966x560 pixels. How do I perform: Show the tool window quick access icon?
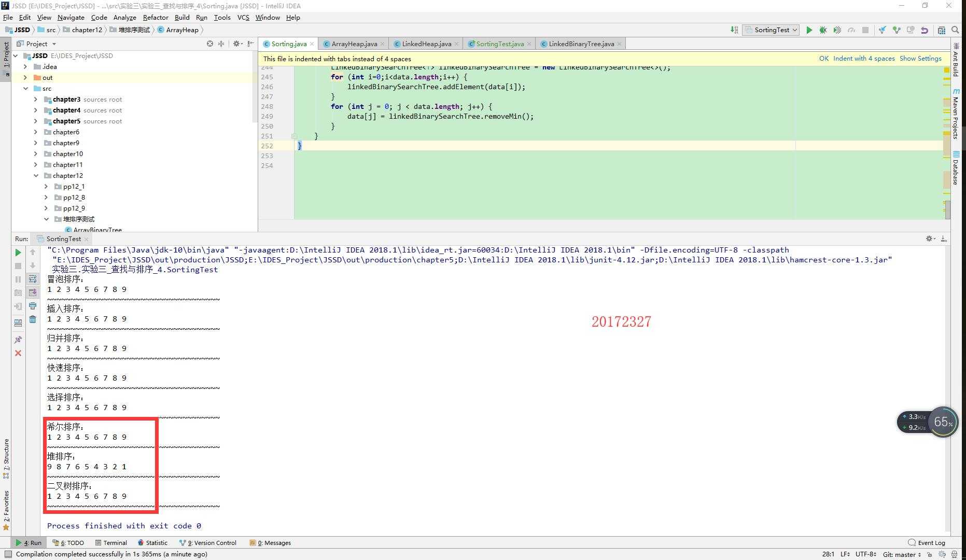(x=8, y=554)
